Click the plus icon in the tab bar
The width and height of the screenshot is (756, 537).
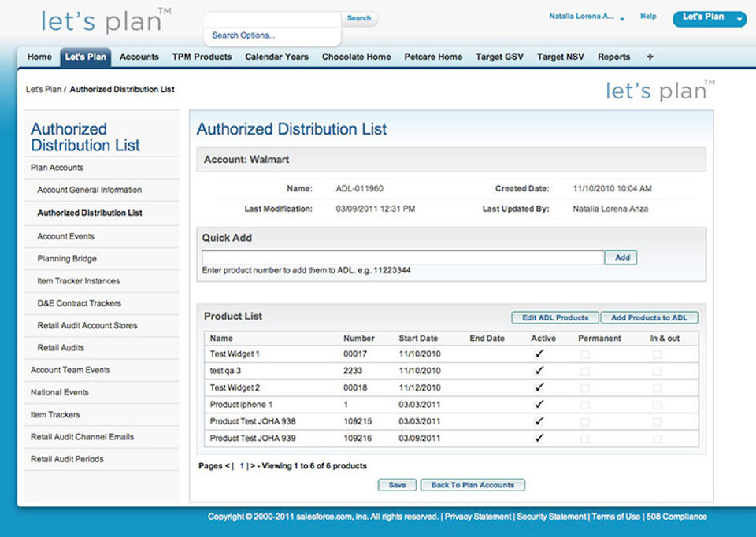click(x=650, y=57)
